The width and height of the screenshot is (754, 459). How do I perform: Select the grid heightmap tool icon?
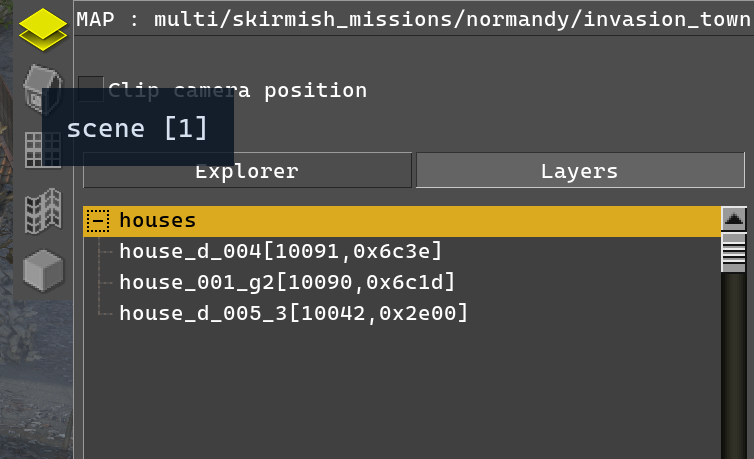pos(43,149)
